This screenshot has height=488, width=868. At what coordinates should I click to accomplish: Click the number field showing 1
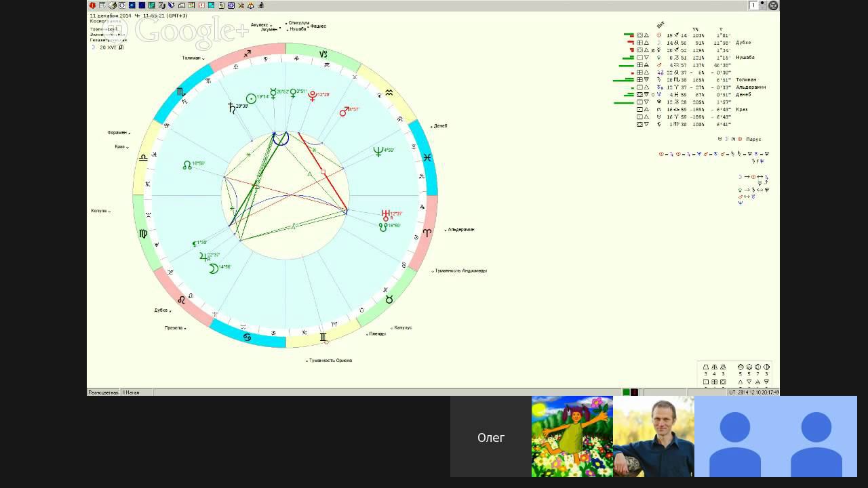pyautogui.click(x=753, y=5)
